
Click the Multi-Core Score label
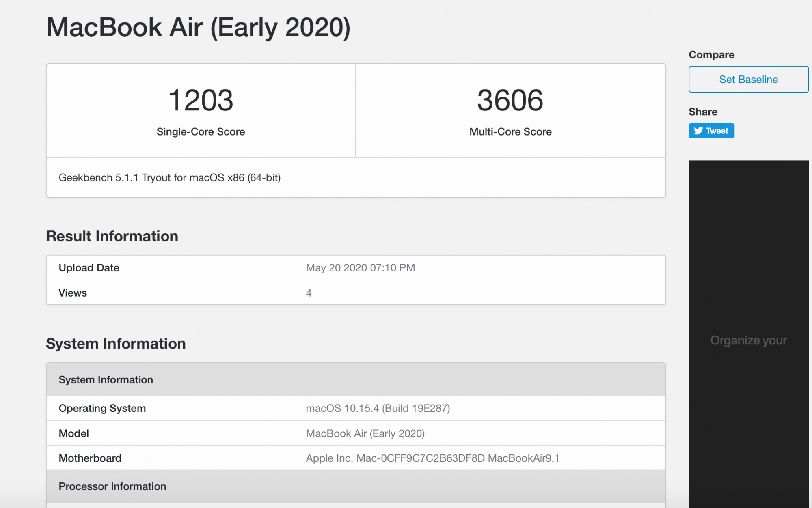(510, 132)
